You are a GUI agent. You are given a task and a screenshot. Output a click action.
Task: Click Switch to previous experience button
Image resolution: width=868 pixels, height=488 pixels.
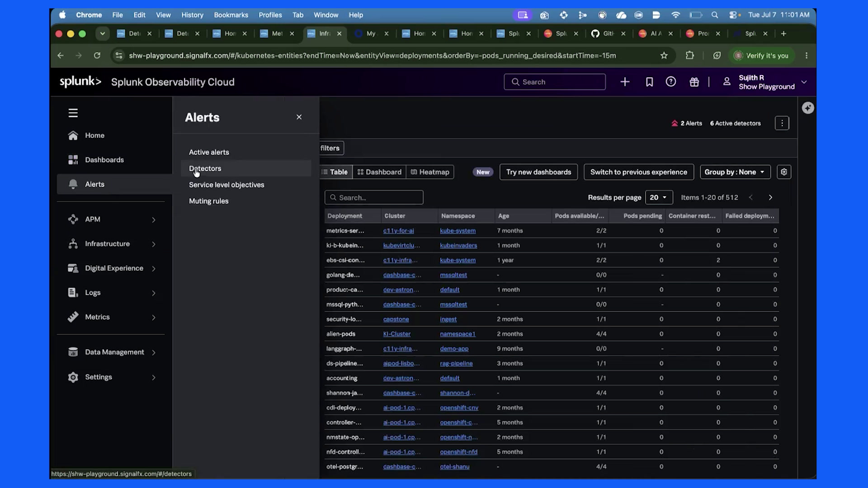(x=639, y=172)
